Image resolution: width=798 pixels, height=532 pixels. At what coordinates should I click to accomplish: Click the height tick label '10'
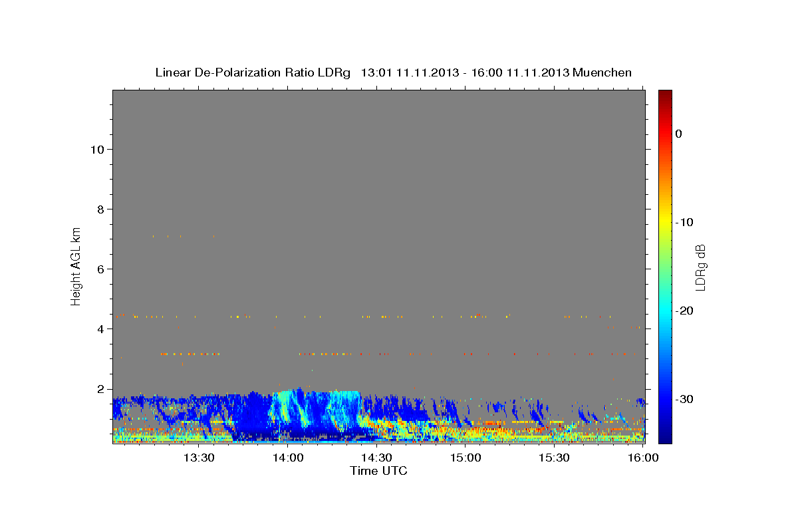tap(98, 150)
